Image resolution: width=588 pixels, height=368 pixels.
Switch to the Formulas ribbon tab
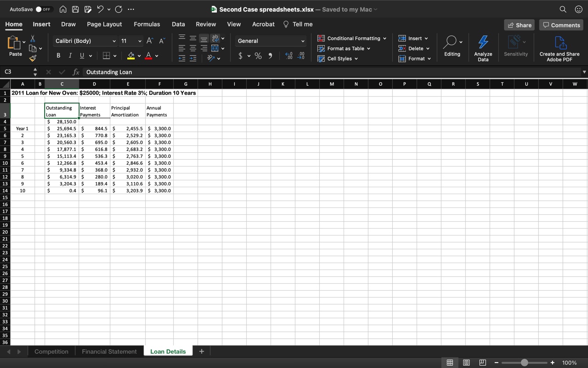pyautogui.click(x=147, y=24)
